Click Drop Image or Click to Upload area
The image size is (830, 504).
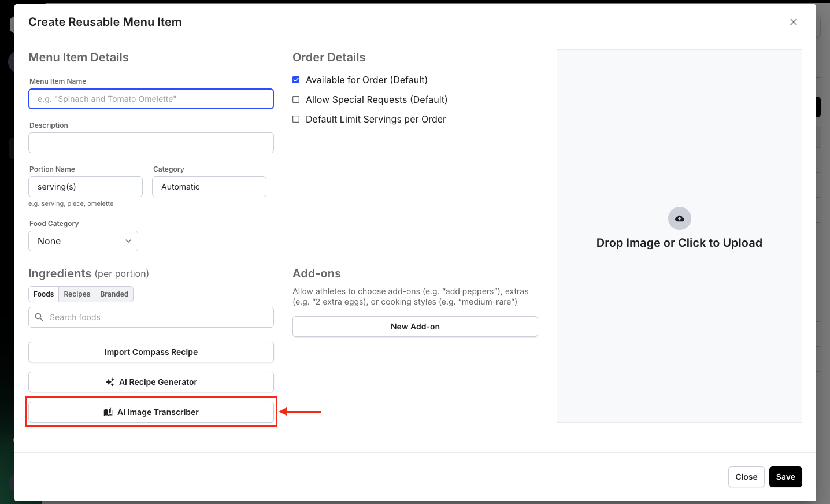pyautogui.click(x=679, y=236)
